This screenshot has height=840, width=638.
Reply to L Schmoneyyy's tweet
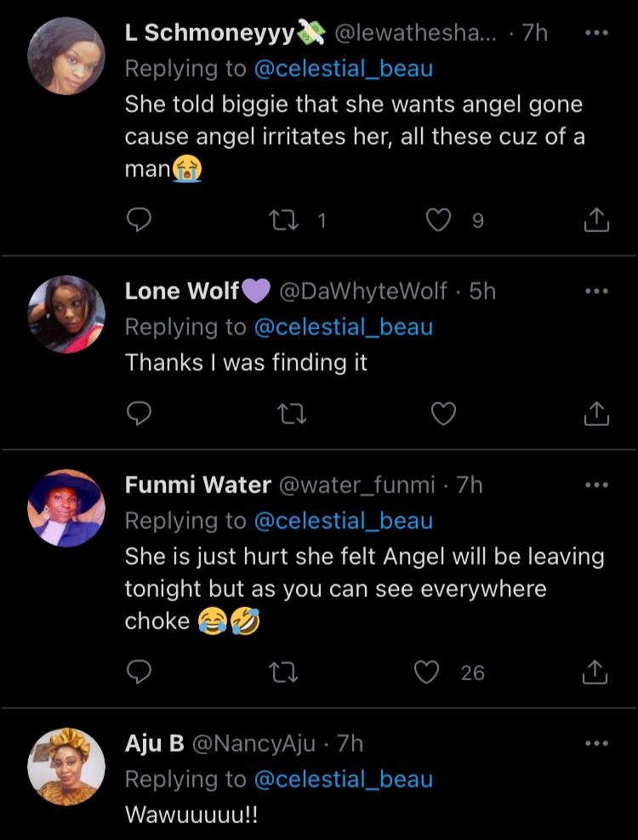pyautogui.click(x=139, y=221)
